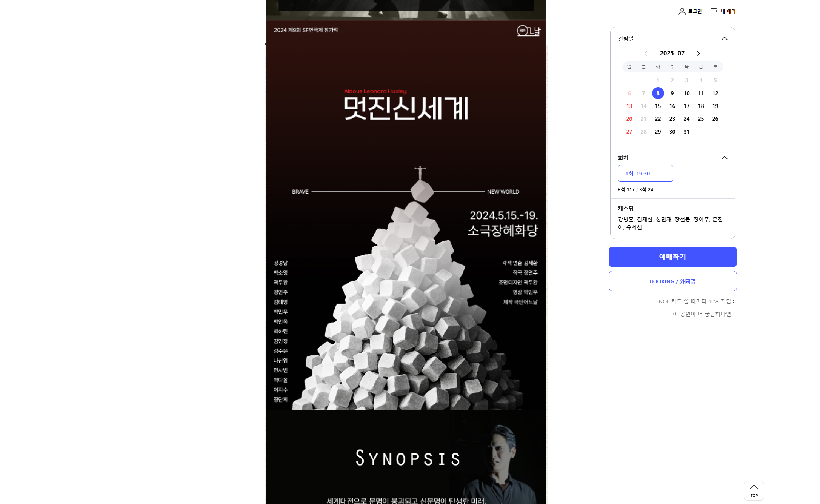Choose July 22 as the viewing date
The width and height of the screenshot is (820, 504).
(x=658, y=119)
